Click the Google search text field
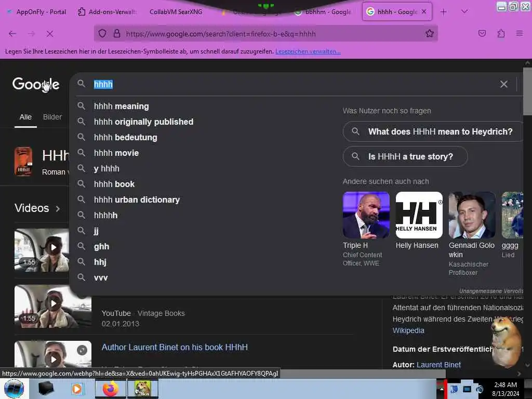This screenshot has width=532, height=399. click(292, 84)
